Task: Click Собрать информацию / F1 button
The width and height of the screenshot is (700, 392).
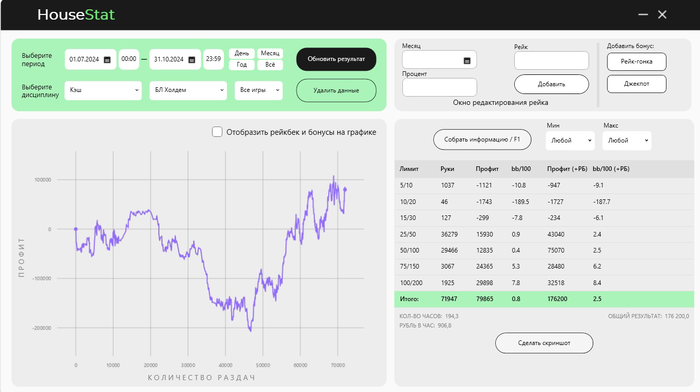Action: pyautogui.click(x=482, y=140)
